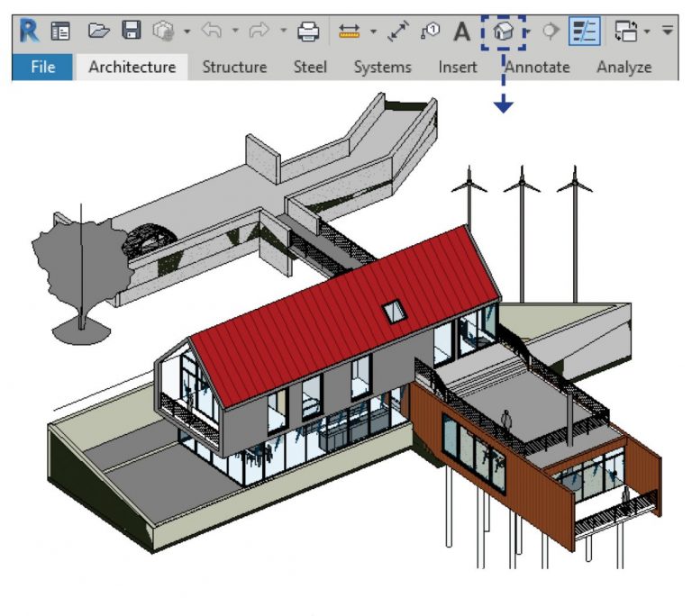Select the Measure tool icon
The height and width of the screenshot is (616, 692).
350,32
